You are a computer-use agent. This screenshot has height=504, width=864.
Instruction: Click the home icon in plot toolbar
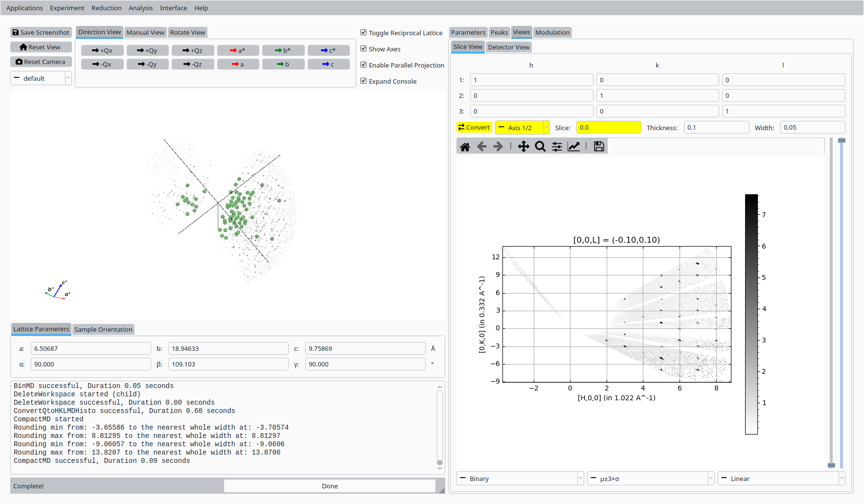coord(465,147)
